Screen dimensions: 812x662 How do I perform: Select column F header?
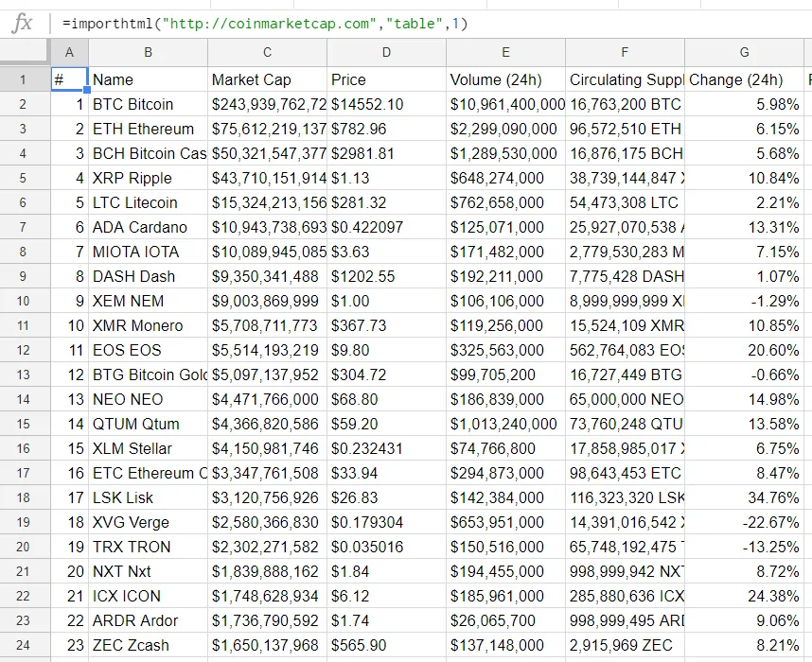(x=625, y=52)
